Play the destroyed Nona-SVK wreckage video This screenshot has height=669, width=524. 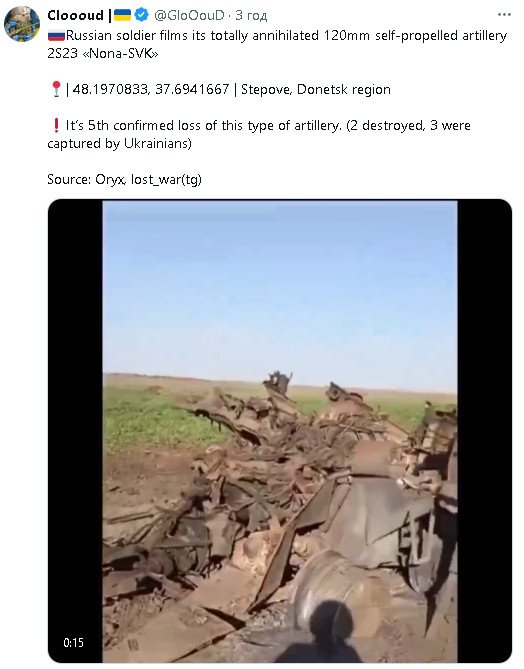(280, 431)
